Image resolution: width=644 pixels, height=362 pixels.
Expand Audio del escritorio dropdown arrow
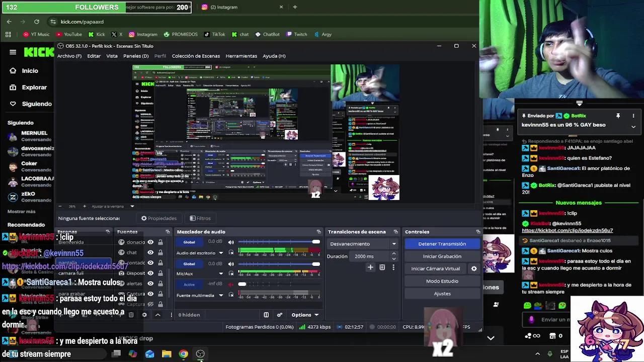220,253
